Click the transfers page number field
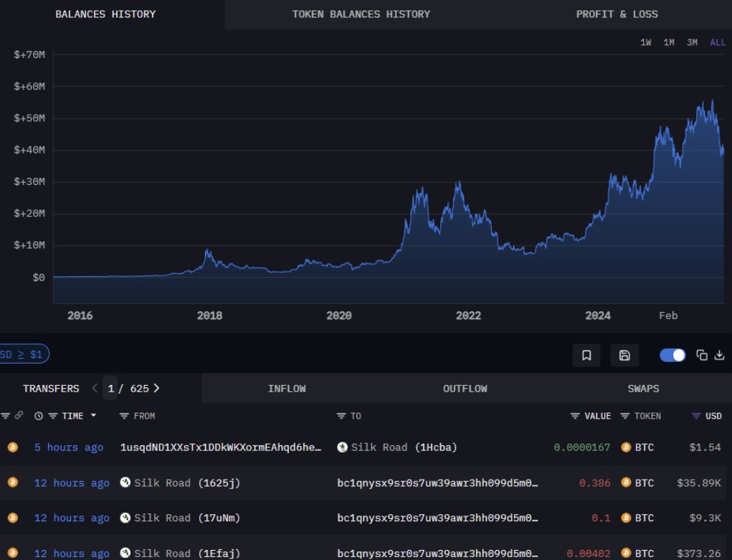Screen dimensions: 732x560 [x=110, y=388]
